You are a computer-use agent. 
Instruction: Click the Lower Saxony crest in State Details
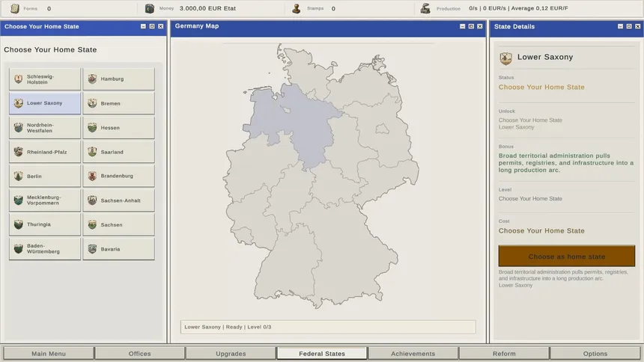pos(505,58)
